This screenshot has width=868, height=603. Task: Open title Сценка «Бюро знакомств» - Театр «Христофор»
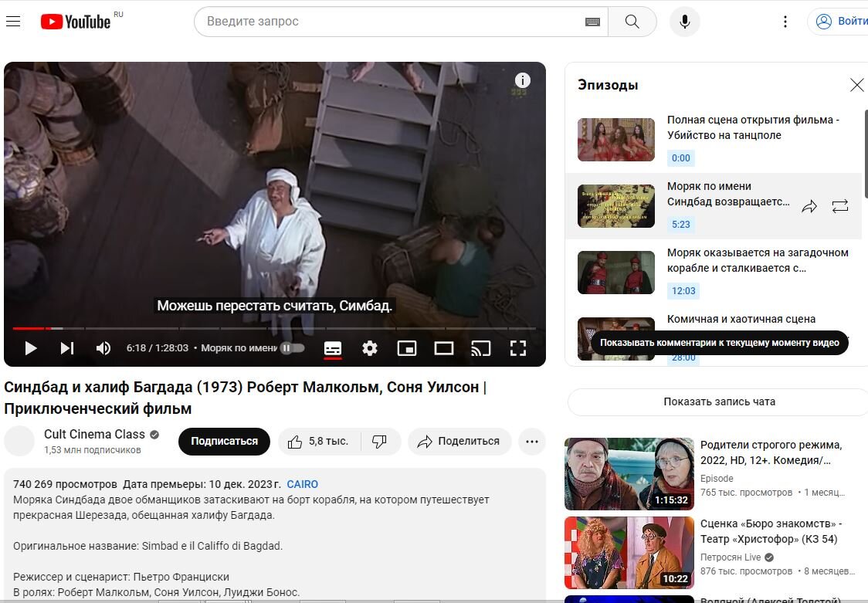click(771, 531)
